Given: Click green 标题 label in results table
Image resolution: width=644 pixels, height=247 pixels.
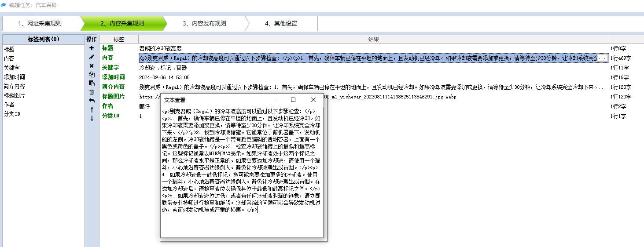Looking at the screenshot, I should [x=108, y=48].
